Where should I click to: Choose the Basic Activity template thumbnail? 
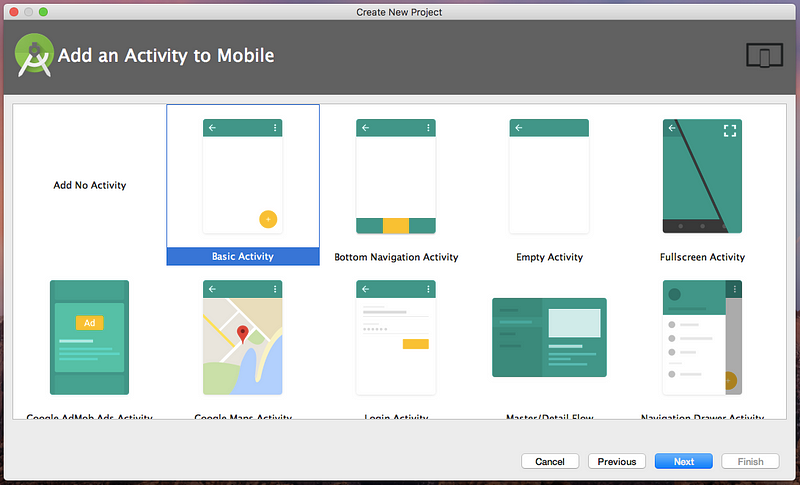point(242,176)
